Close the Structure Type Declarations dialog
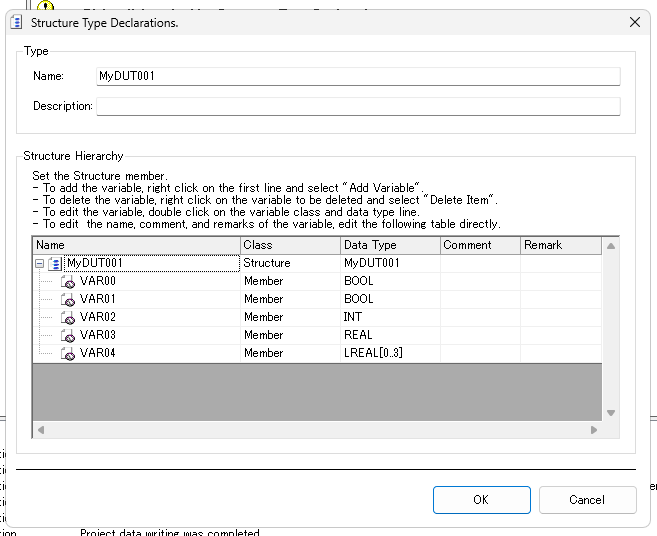 (635, 22)
